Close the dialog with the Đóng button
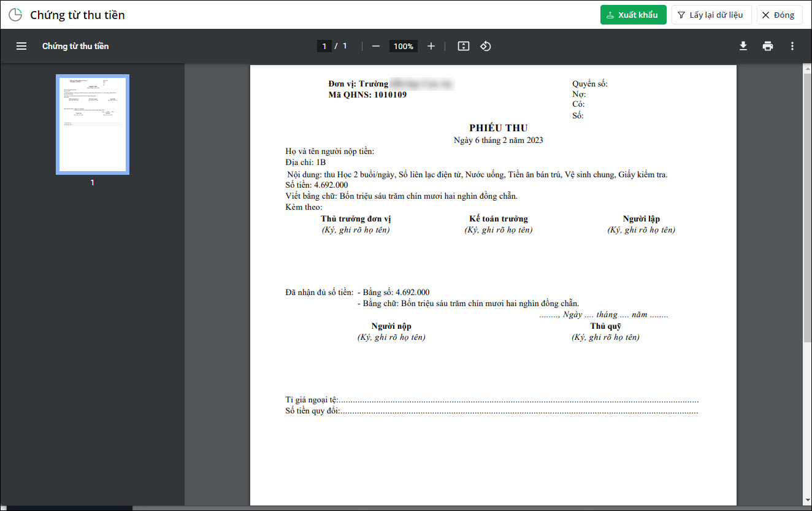Screen dimensions: 812x511 pos(779,15)
